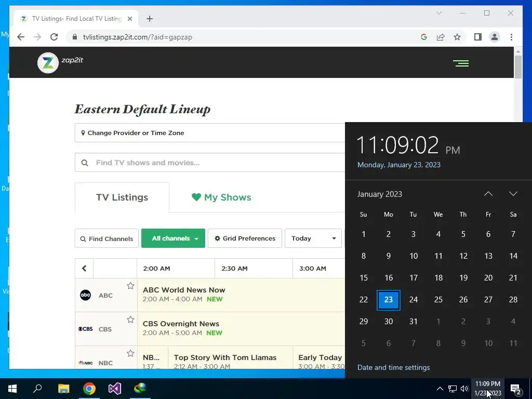The height and width of the screenshot is (399, 532).
Task: Open volume tray icon
Action: coord(464,389)
